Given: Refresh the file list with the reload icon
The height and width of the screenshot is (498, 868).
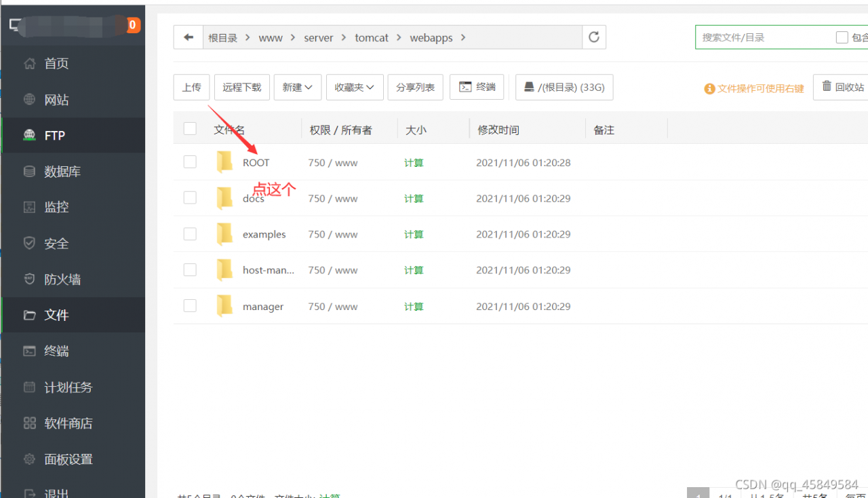Looking at the screenshot, I should coord(594,37).
